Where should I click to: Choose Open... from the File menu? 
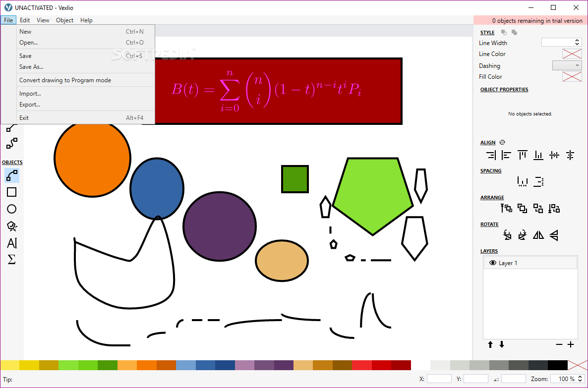coord(85,42)
